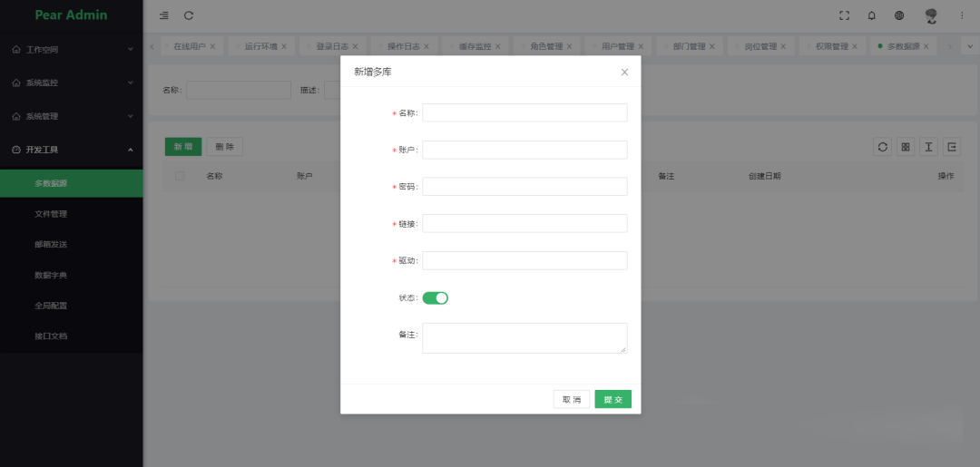Open 数据字典 in the sidebar

72,276
